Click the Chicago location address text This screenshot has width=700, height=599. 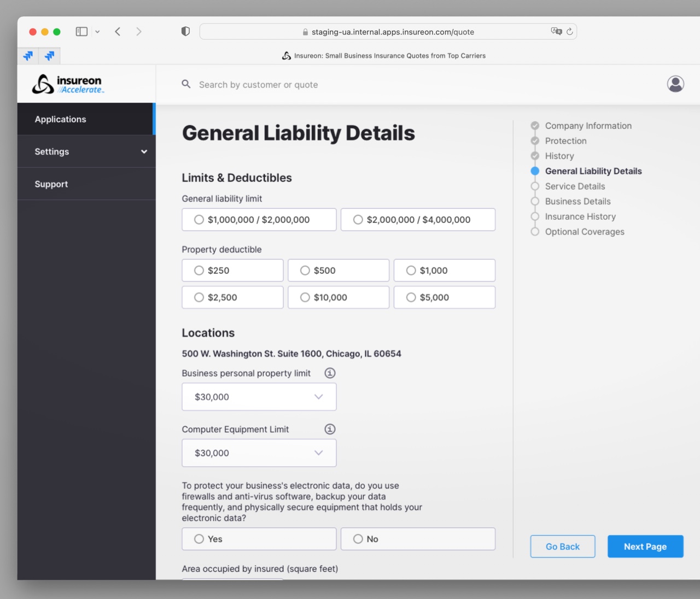click(291, 354)
